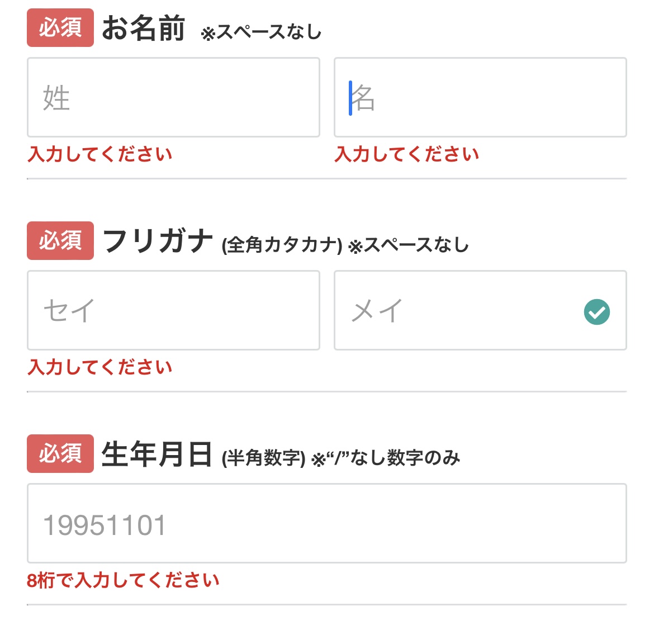654x644 pixels.
Task: Click the error message under the 名 field
Action: [x=407, y=154]
